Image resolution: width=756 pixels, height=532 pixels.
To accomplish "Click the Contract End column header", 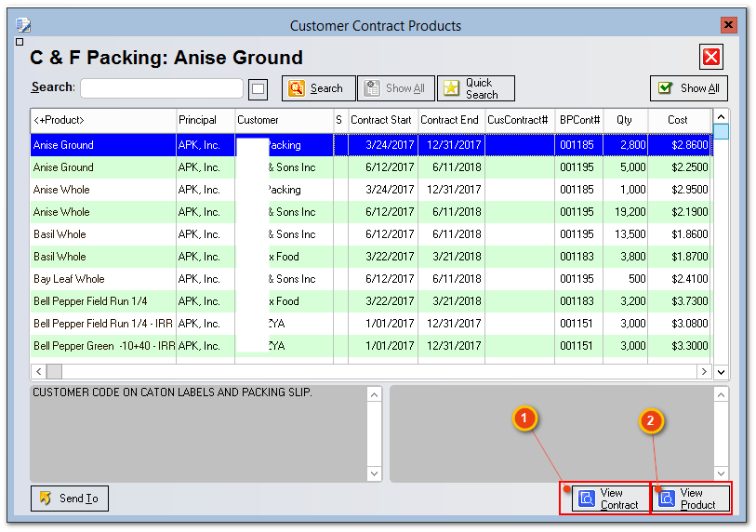I will point(451,120).
